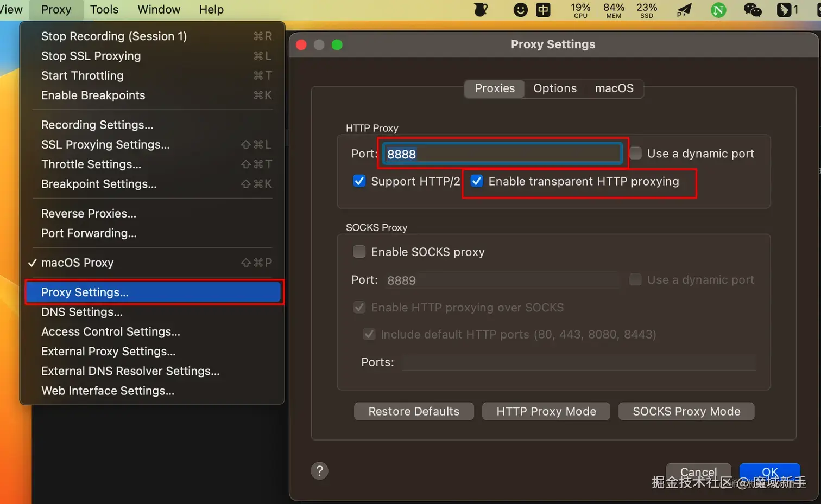Choose Stop Recording (Session 1)
821x504 pixels.
point(153,36)
